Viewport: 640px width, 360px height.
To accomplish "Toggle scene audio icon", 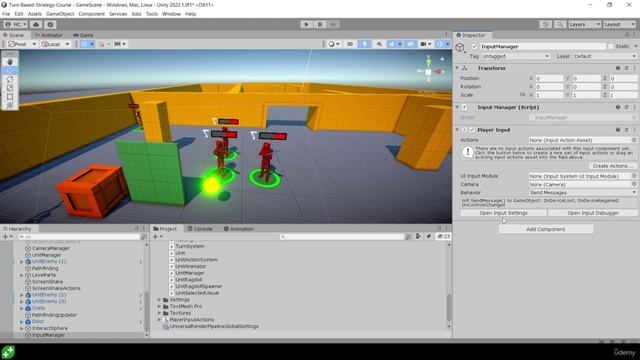I will [379, 44].
